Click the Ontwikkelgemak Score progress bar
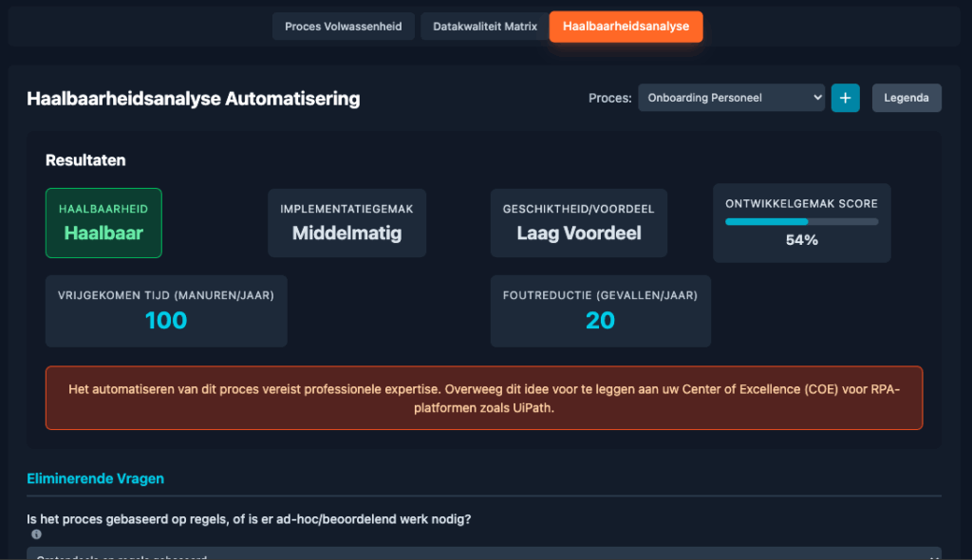The image size is (972, 560). click(x=801, y=222)
